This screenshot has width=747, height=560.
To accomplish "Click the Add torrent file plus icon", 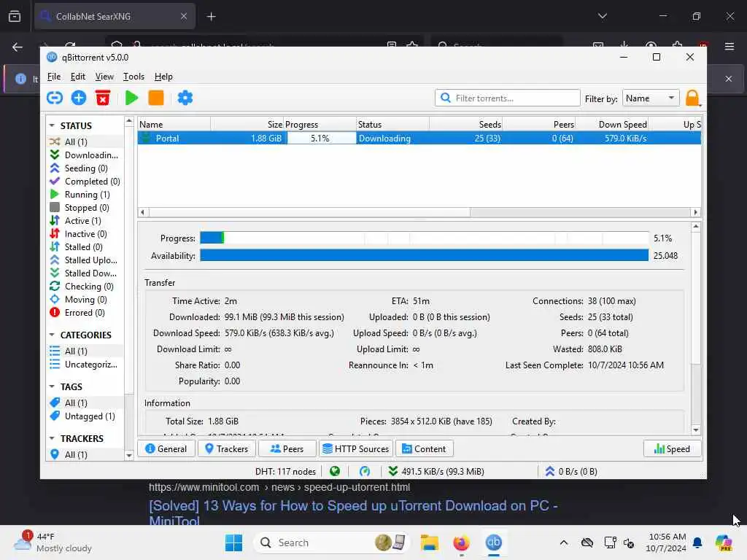I will [79, 98].
